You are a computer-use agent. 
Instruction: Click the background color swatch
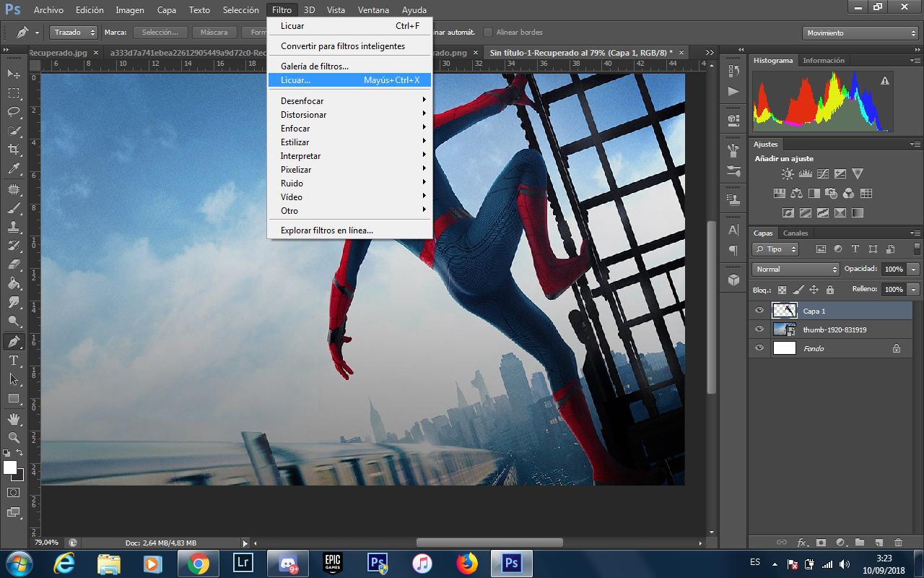coord(19,476)
